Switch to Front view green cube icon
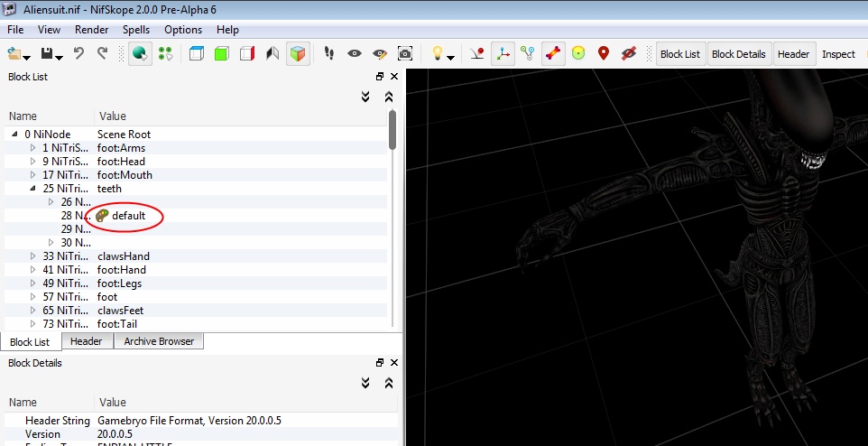 click(222, 54)
